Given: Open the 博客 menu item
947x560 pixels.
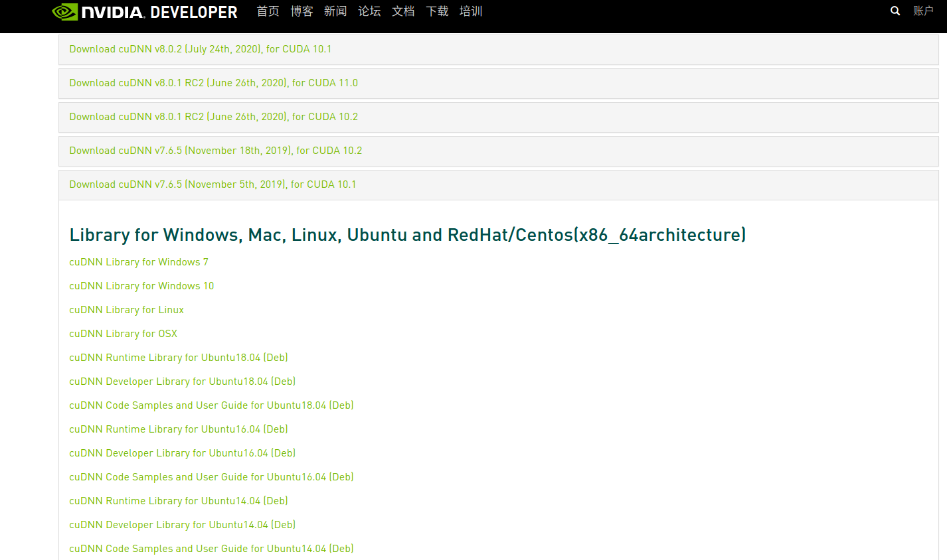Looking at the screenshot, I should click(301, 11).
